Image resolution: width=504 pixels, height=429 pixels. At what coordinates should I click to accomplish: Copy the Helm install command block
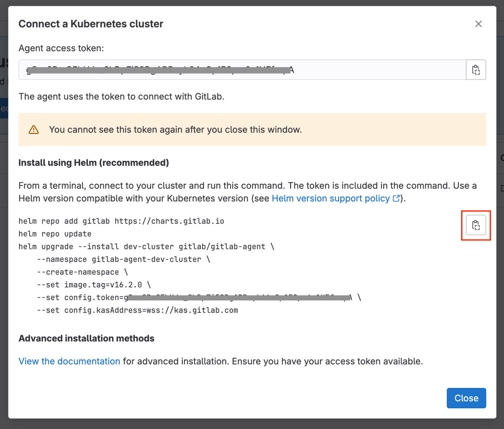(476, 225)
